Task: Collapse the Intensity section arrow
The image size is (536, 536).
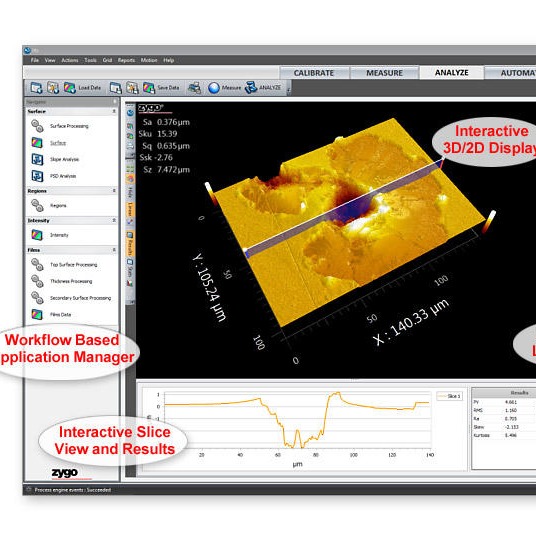Action: [x=114, y=220]
